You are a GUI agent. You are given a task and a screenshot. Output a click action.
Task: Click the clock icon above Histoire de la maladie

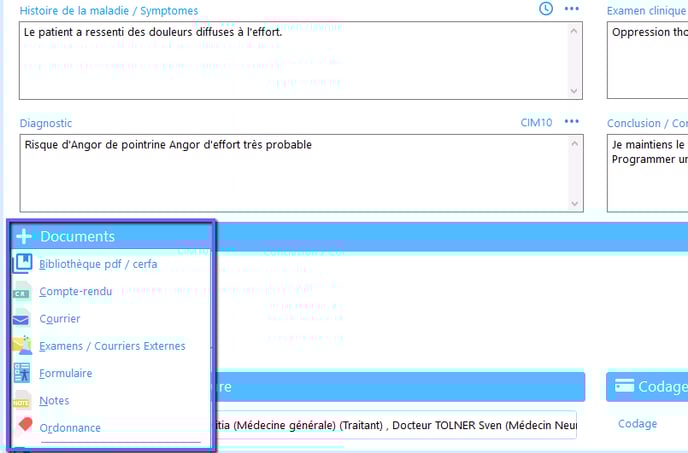pyautogui.click(x=546, y=9)
